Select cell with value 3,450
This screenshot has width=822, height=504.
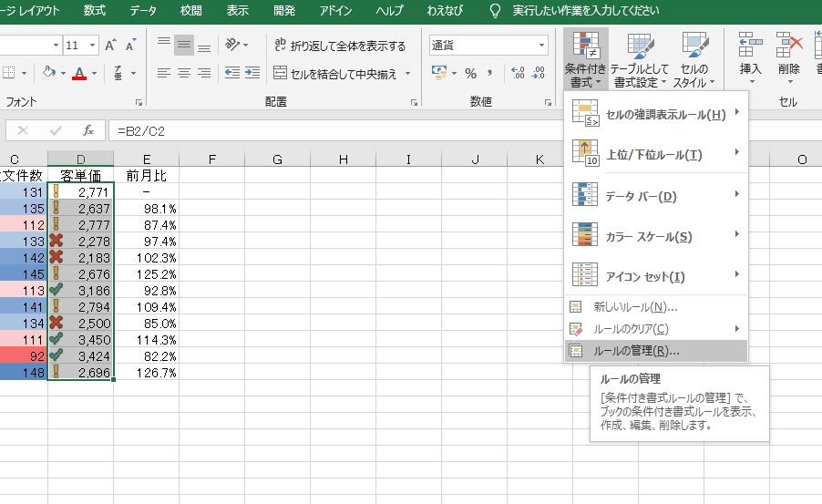[81, 340]
